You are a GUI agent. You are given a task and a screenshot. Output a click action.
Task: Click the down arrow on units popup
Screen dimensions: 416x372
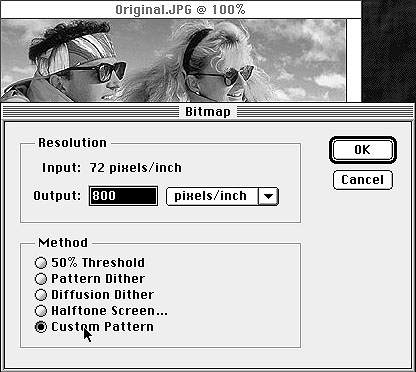(268, 196)
